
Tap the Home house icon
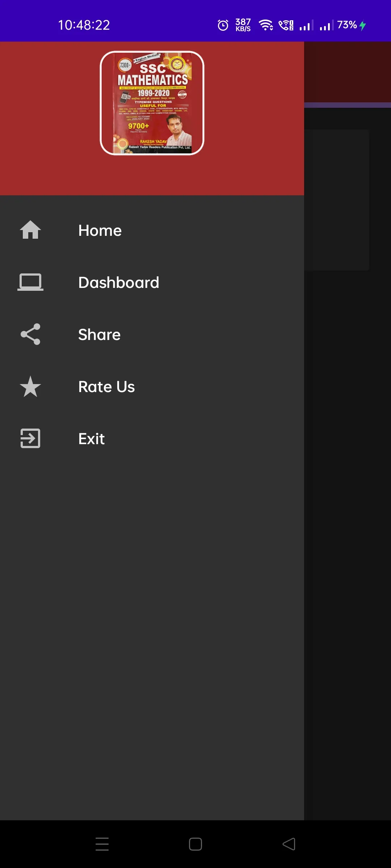pyautogui.click(x=30, y=230)
